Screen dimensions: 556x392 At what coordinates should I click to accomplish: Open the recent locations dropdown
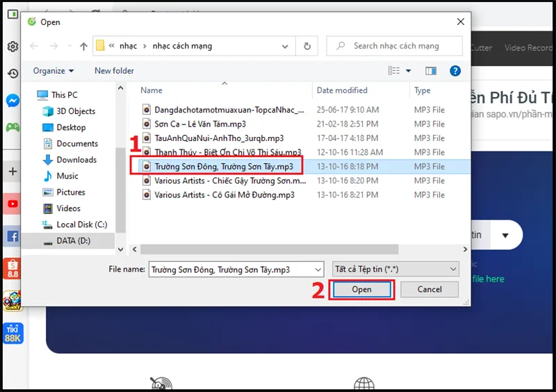70,46
